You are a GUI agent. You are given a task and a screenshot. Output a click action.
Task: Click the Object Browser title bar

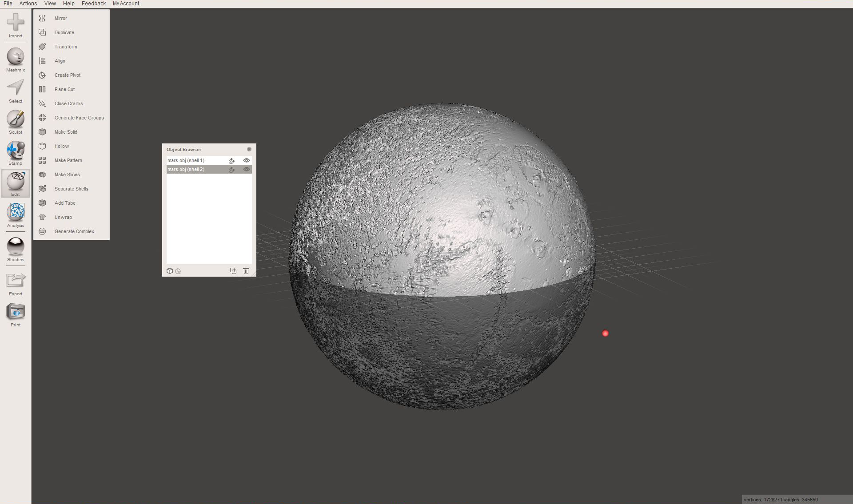(209, 149)
